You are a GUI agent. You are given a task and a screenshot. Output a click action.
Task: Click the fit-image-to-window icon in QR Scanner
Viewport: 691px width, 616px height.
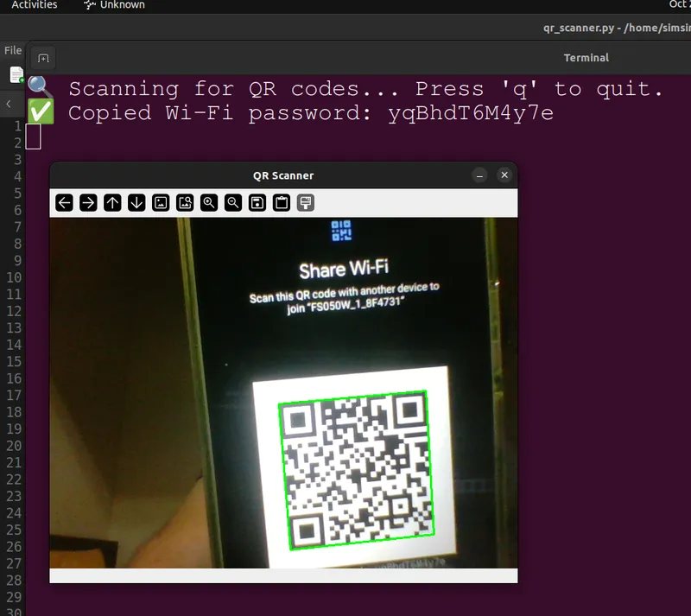[x=161, y=203]
